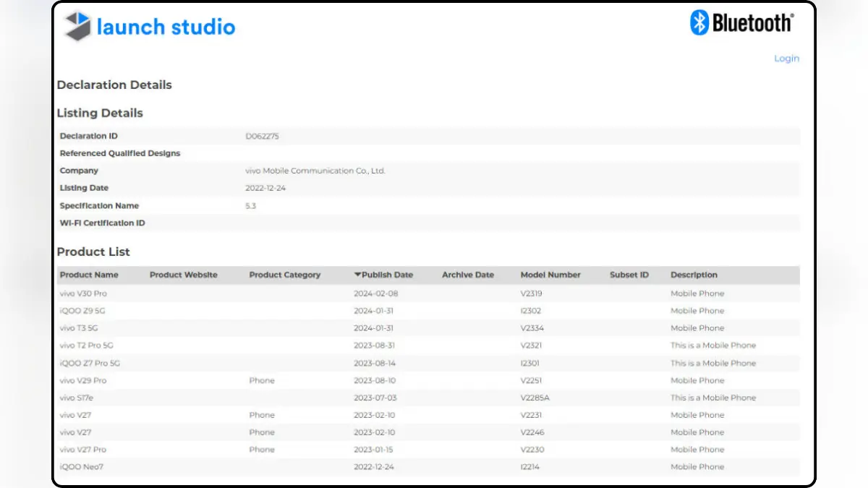Click the Product Name column header
This screenshot has width=868, height=488.
pyautogui.click(x=89, y=275)
